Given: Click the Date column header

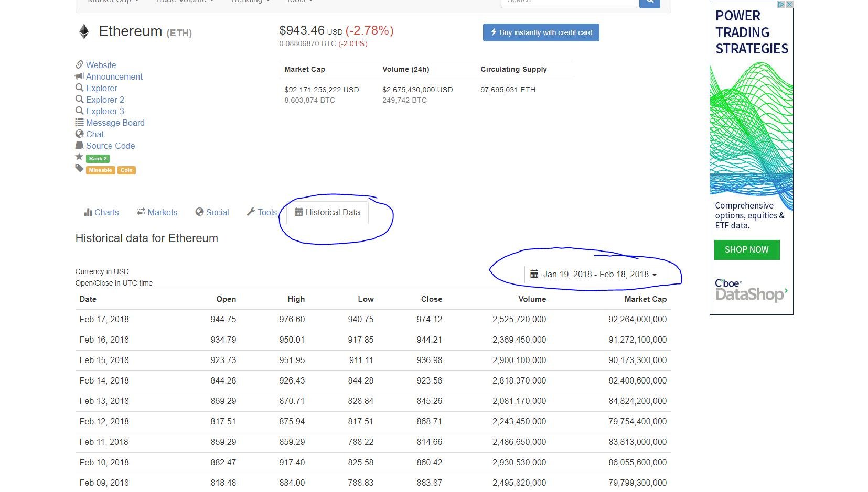Looking at the screenshot, I should (x=88, y=299).
